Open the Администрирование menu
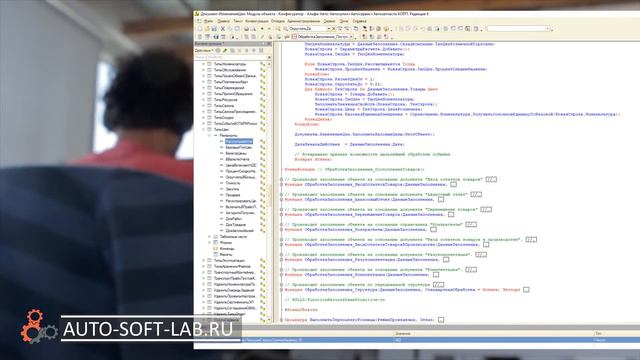The height and width of the screenshot is (360, 640). (x=304, y=21)
